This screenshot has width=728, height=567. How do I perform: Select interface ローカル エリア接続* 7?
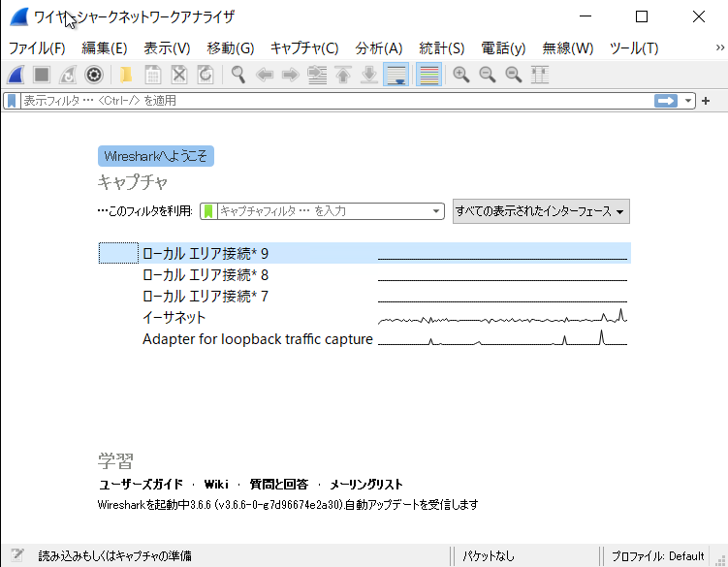pos(364,296)
